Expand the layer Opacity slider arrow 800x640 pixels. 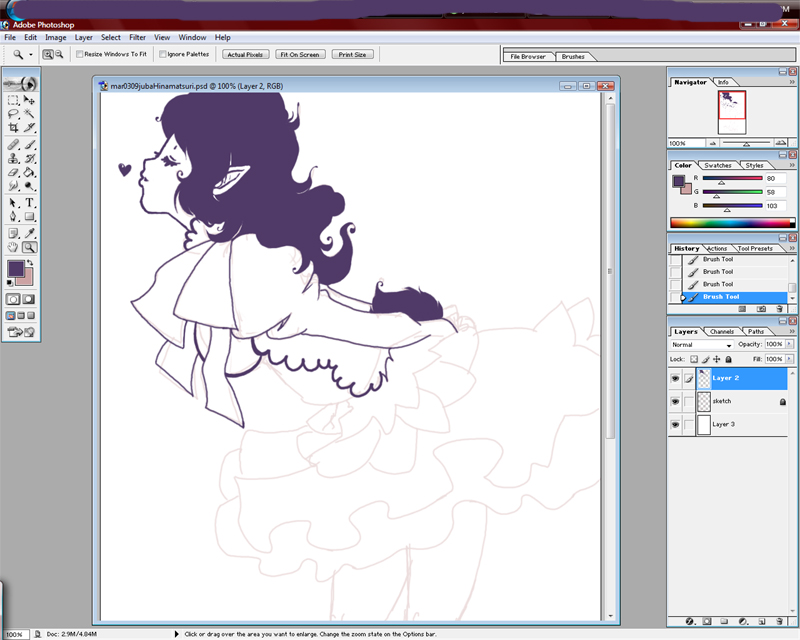[x=790, y=344]
